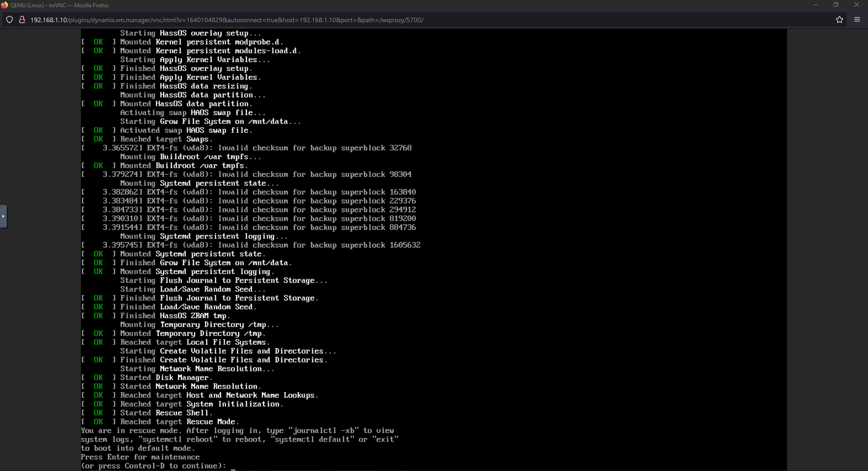Click the 'Starting HassOS overlay setup' line
This screenshot has height=471, width=868.
coord(191,33)
